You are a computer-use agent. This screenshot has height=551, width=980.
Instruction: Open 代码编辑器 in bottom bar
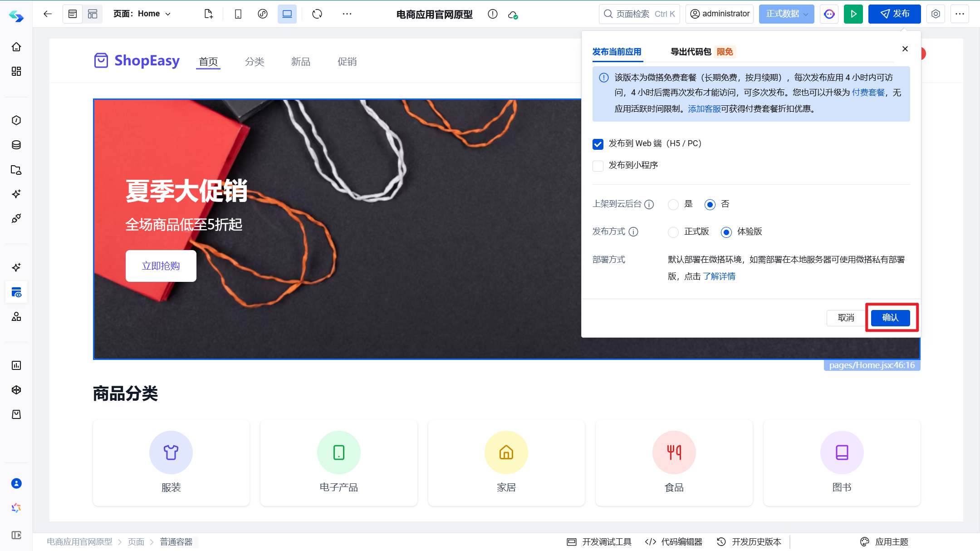(x=674, y=542)
